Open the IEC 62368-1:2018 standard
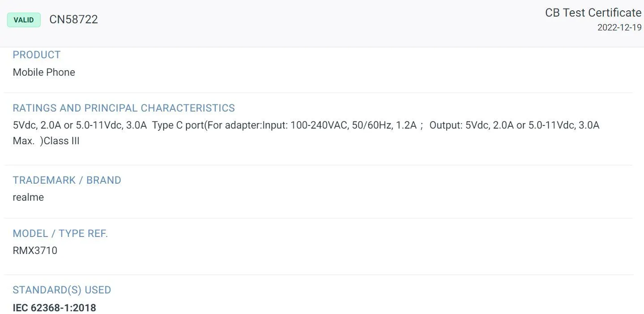The width and height of the screenshot is (644, 314). [54, 308]
